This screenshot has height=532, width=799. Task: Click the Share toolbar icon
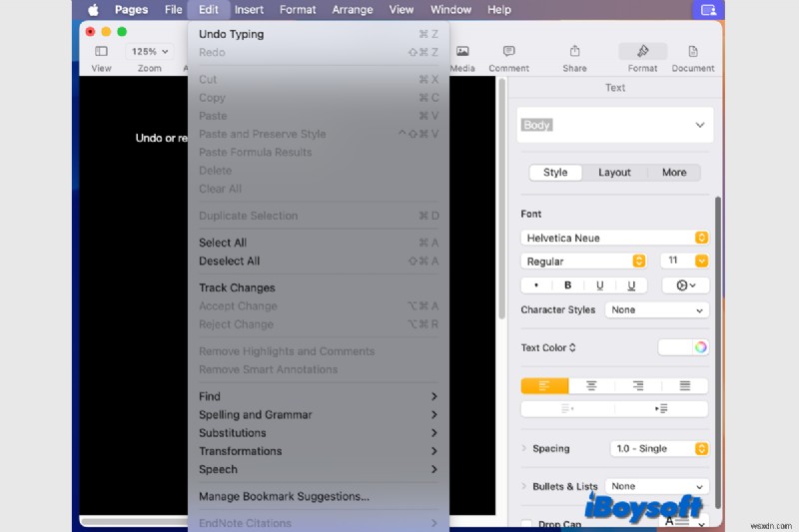(x=574, y=52)
